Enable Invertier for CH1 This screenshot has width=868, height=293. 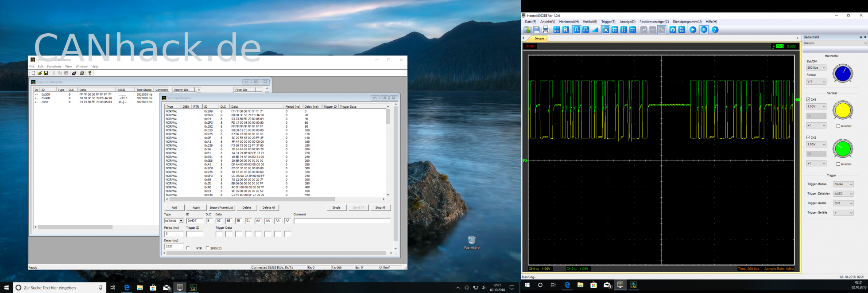tap(838, 126)
